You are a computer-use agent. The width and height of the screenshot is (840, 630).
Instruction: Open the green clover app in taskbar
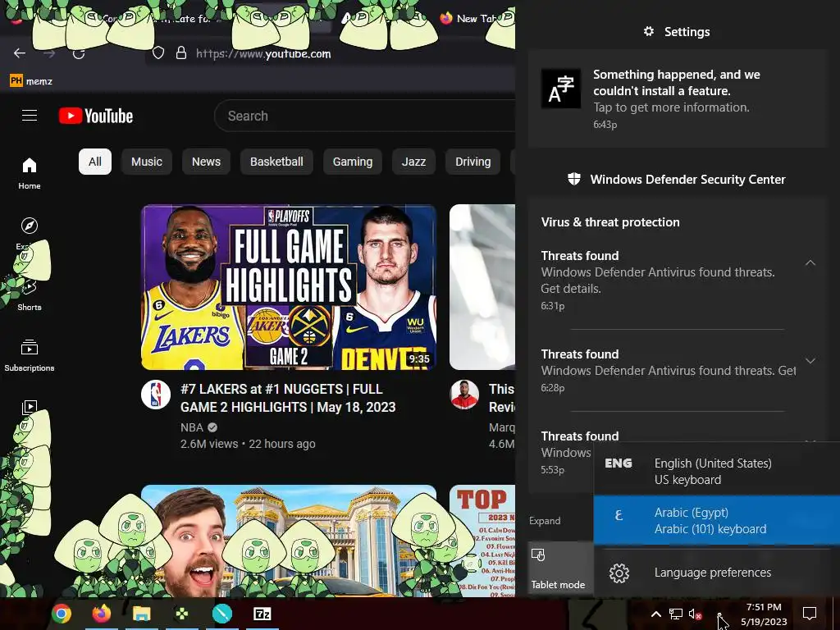pos(181,614)
